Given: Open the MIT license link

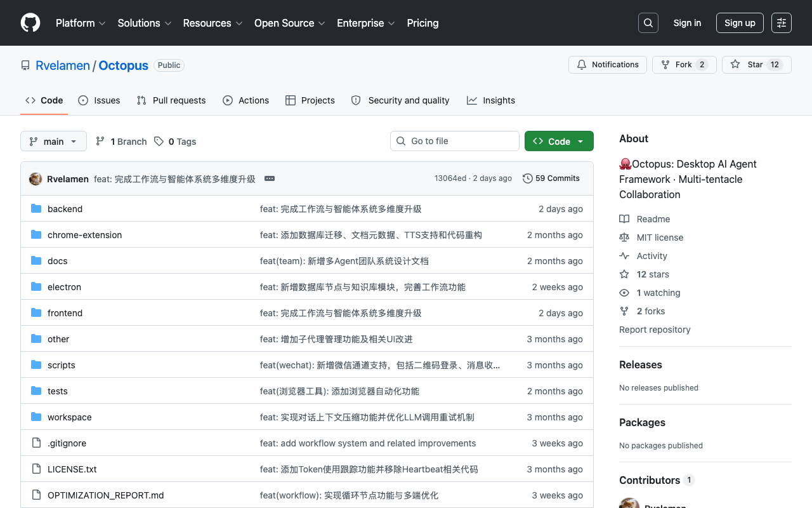Looking at the screenshot, I should coord(660,237).
